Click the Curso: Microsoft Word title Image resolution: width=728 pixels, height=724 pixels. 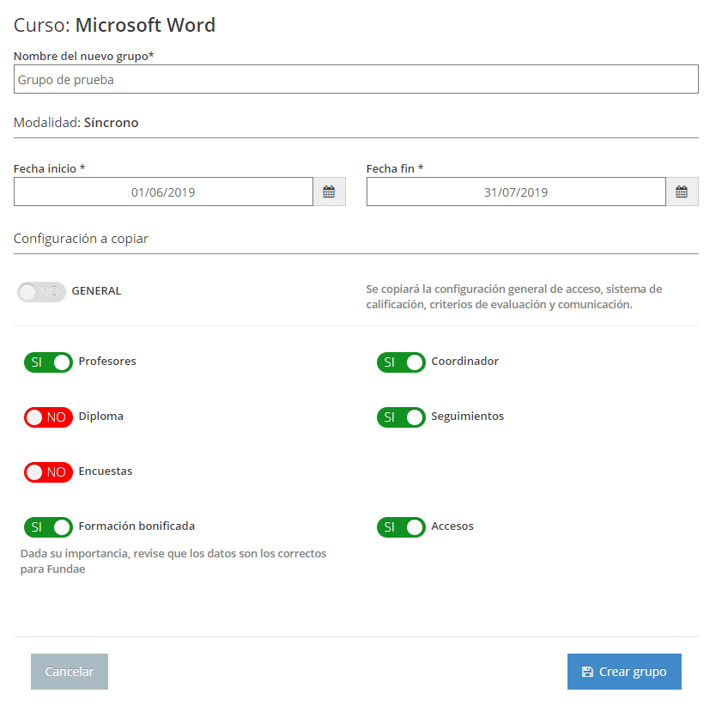[115, 25]
